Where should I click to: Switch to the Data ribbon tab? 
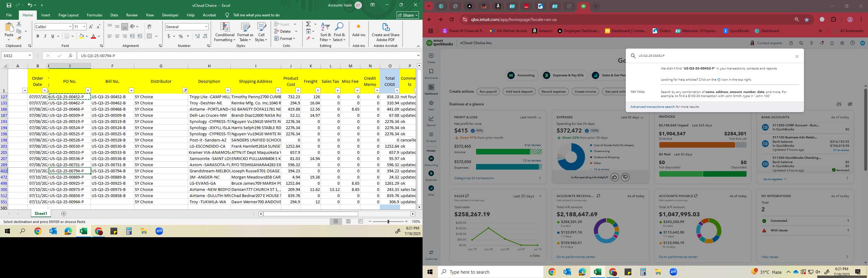[114, 15]
